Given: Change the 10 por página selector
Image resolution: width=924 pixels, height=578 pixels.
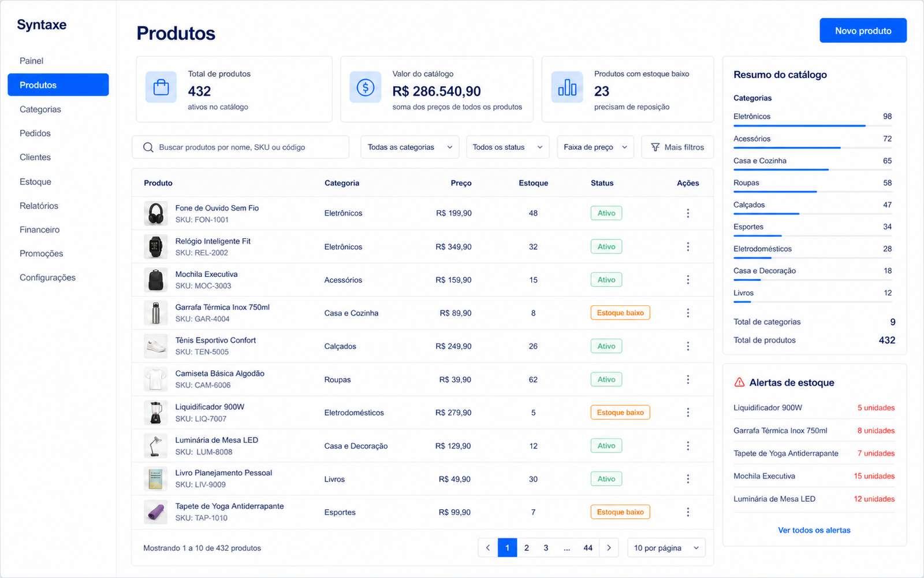Looking at the screenshot, I should 666,548.
